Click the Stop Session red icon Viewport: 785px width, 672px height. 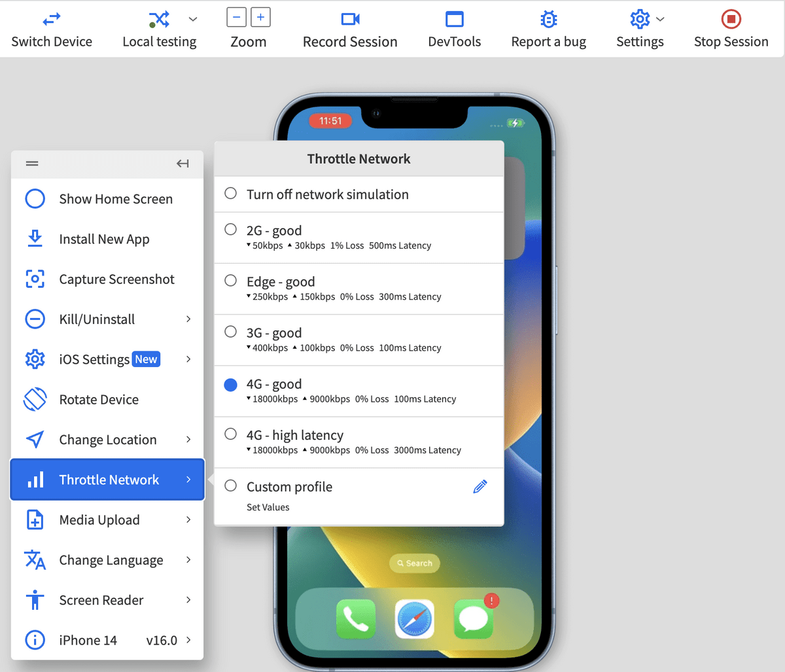[x=731, y=19]
